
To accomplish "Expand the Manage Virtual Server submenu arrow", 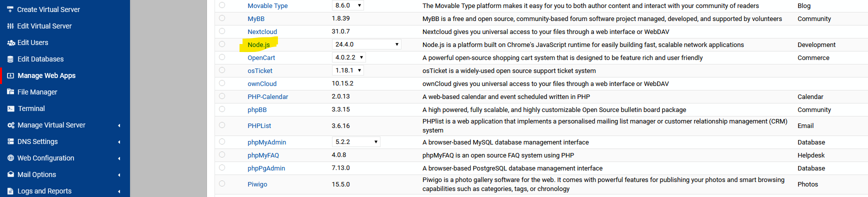I will tap(119, 125).
